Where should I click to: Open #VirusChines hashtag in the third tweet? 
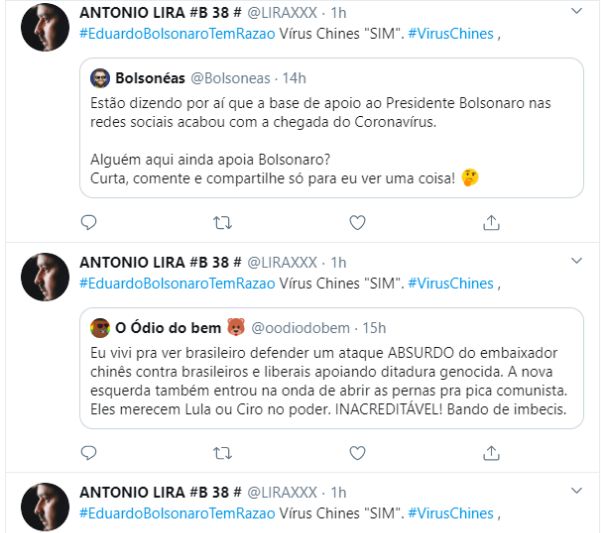pos(451,513)
